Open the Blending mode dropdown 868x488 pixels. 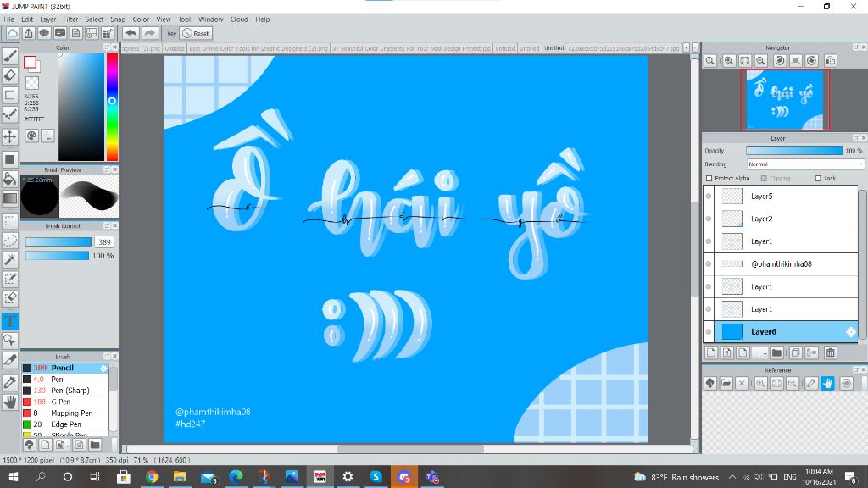click(805, 164)
